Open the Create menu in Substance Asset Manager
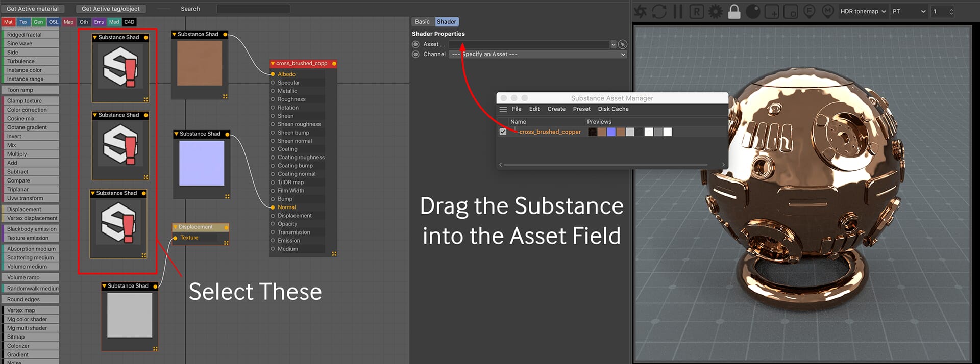The width and height of the screenshot is (980, 364). pyautogui.click(x=556, y=109)
